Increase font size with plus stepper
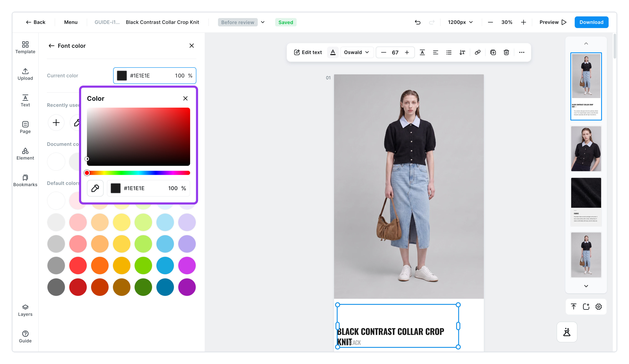Viewport: 629px width, 364px height. click(407, 52)
